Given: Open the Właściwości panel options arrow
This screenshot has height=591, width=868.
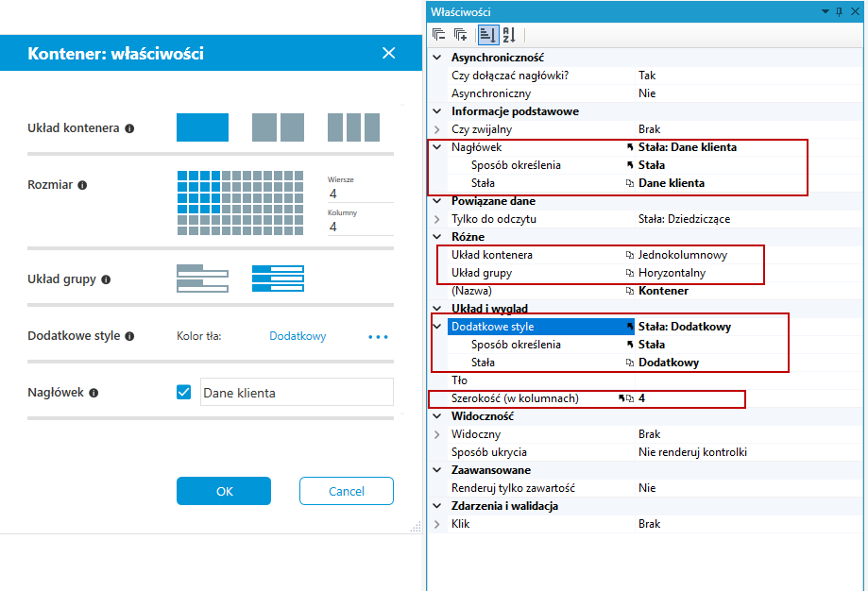Looking at the screenshot, I should tap(825, 11).
